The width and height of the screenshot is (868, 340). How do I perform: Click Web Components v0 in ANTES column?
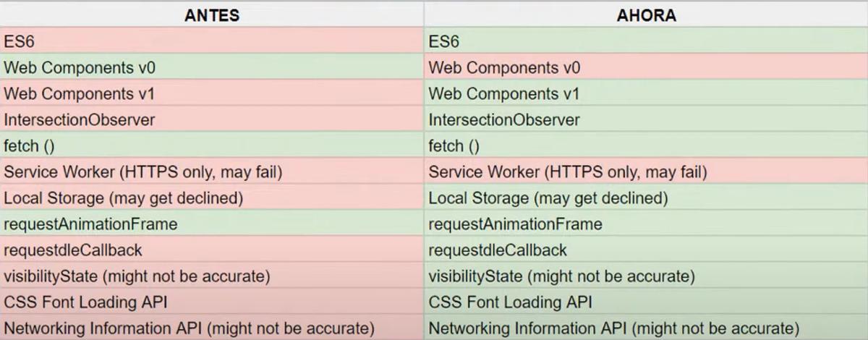point(211,68)
